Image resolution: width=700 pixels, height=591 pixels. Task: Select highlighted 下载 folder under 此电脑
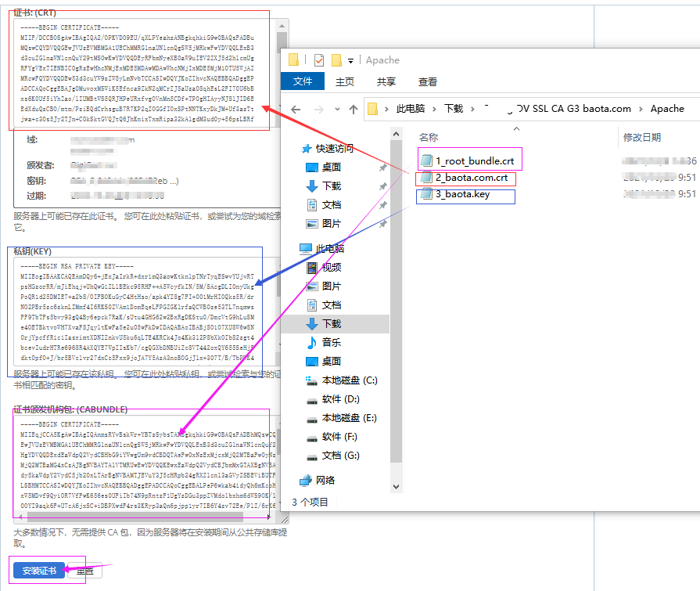coord(335,323)
